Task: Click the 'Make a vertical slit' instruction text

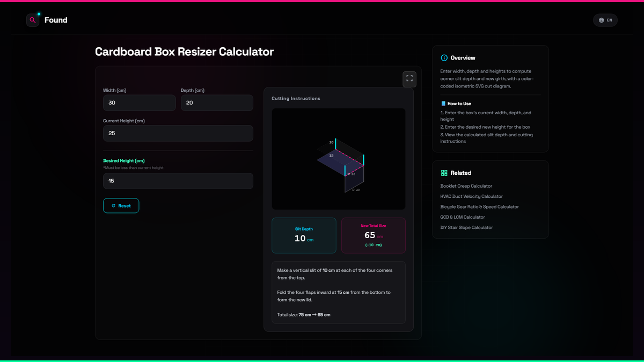Action: click(334, 274)
